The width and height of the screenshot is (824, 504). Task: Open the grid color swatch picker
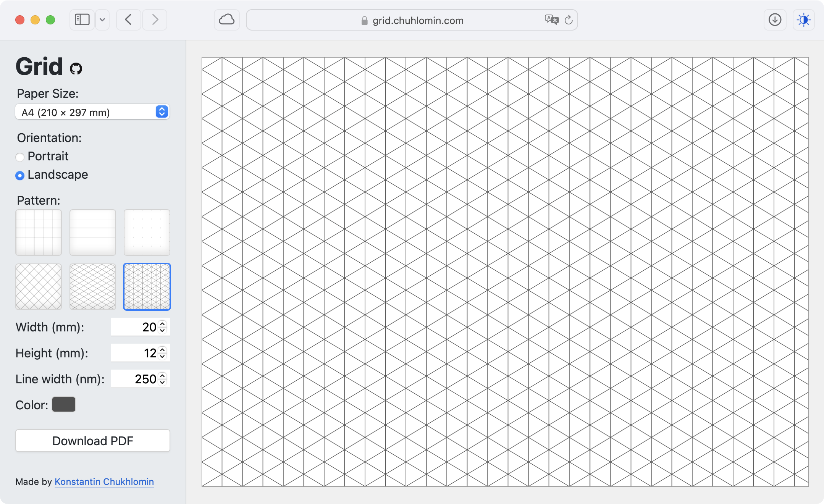pyautogui.click(x=63, y=404)
